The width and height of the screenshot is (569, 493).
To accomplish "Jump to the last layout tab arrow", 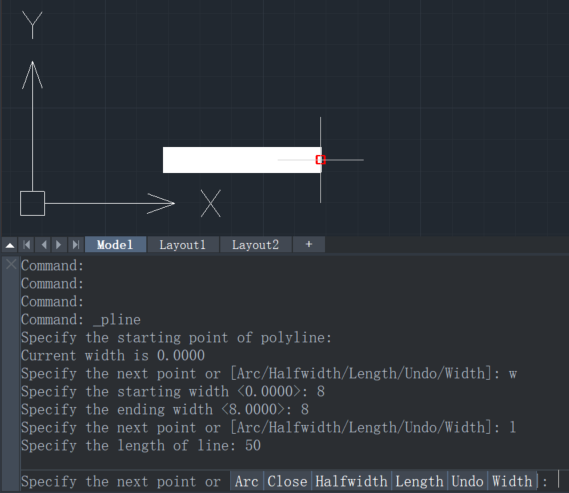I will 75,245.
